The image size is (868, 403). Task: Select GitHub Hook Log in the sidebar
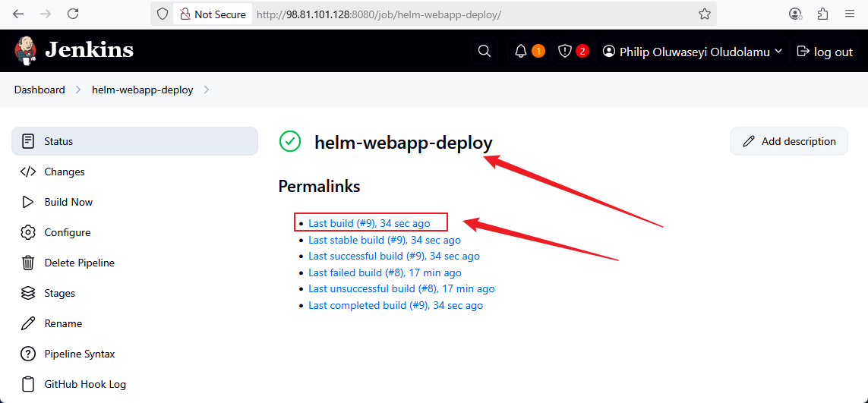(x=134, y=384)
